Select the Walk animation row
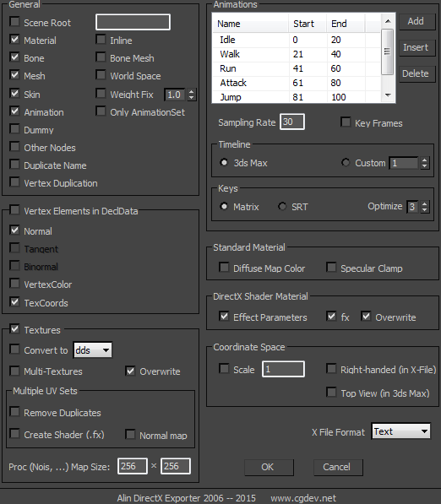This screenshot has height=504, width=441. coord(297,54)
